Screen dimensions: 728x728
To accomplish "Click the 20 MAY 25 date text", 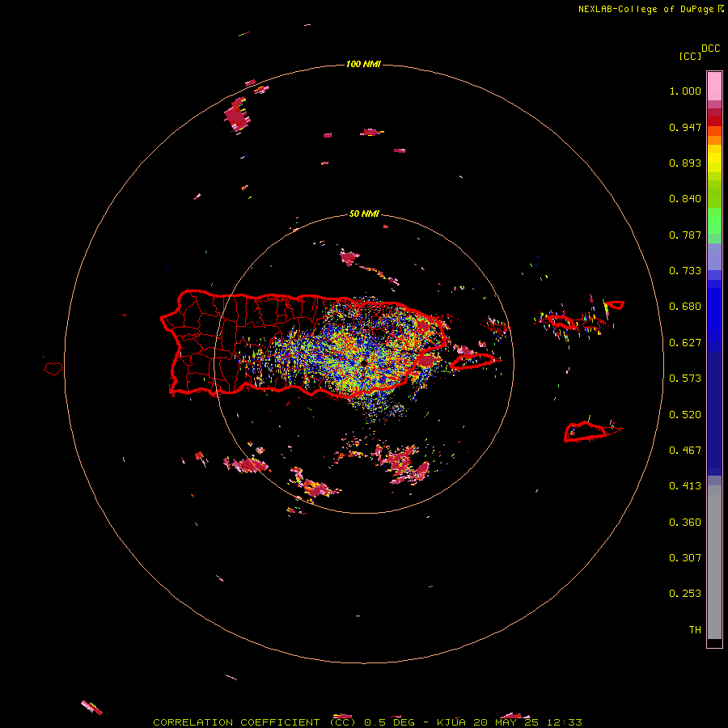I will tap(506, 722).
